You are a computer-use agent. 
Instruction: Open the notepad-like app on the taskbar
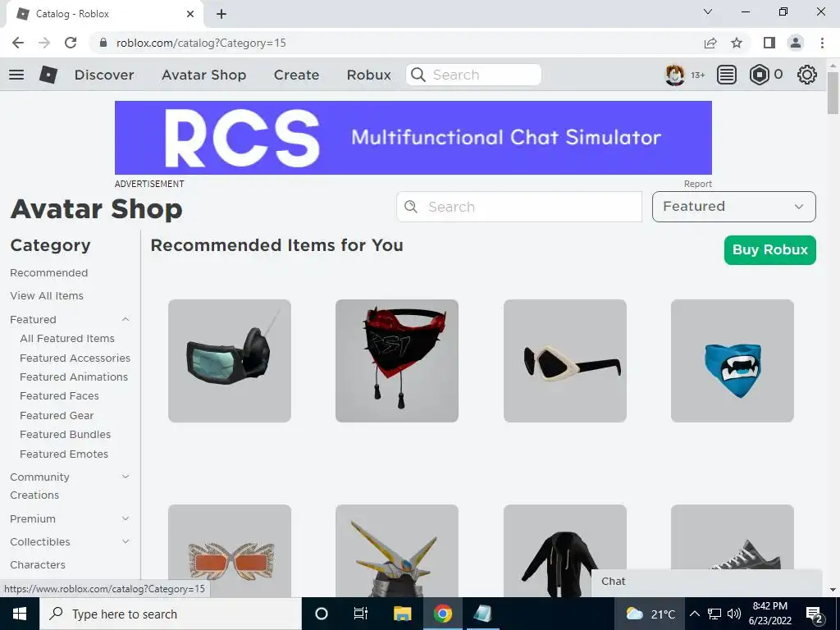click(x=482, y=614)
